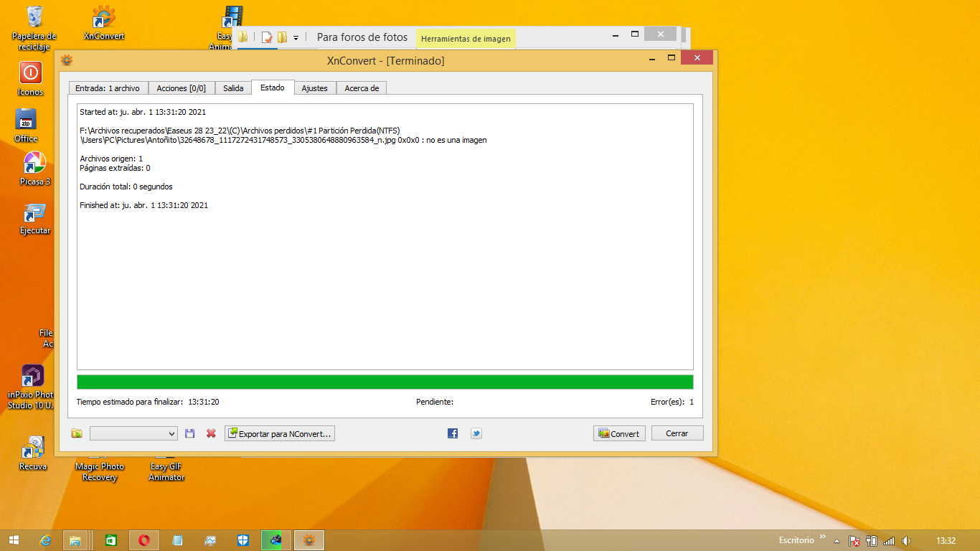Screen dimensions: 980x551
Task: Close the XnConvert window
Action: coord(697,58)
